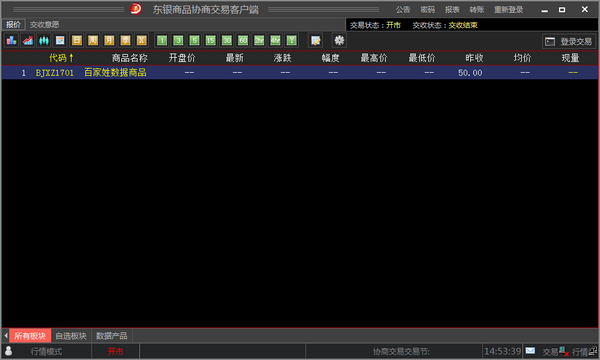Select the 自选板块 bottom tab

pyautogui.click(x=71, y=336)
